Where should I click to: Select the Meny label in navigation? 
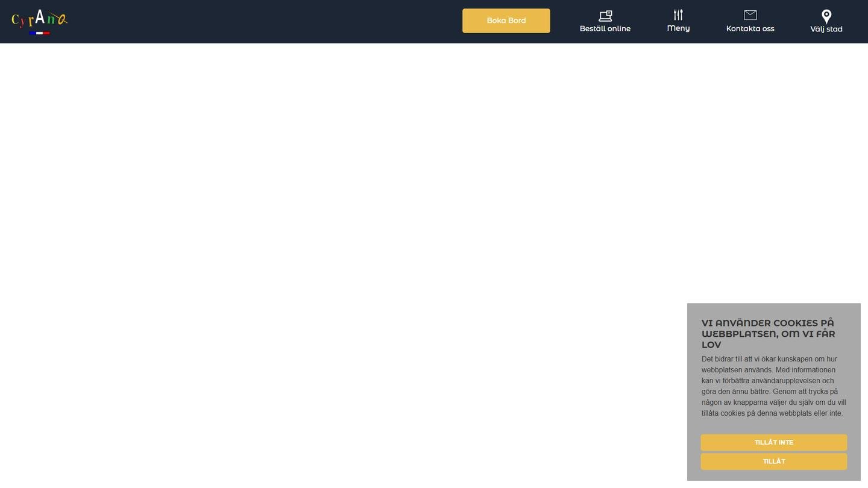click(x=678, y=28)
